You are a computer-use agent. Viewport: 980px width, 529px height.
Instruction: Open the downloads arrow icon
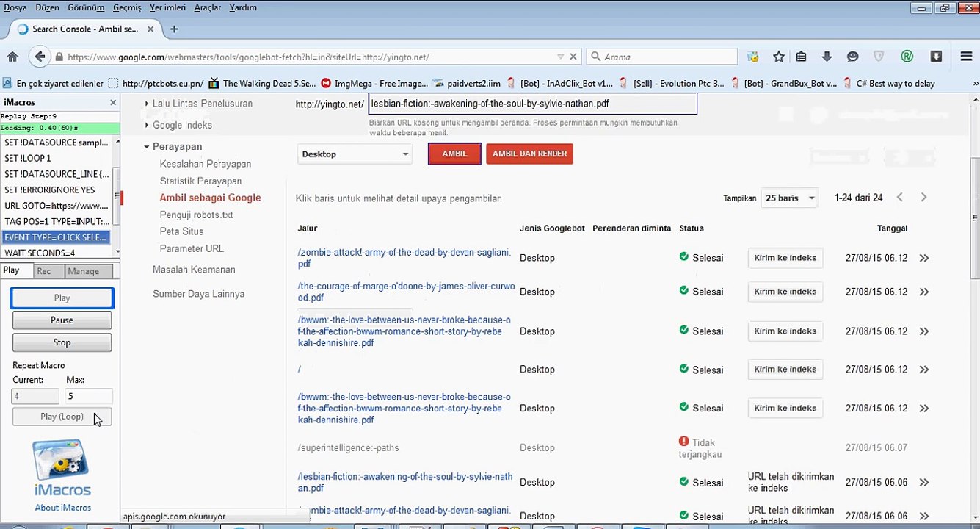[827, 57]
